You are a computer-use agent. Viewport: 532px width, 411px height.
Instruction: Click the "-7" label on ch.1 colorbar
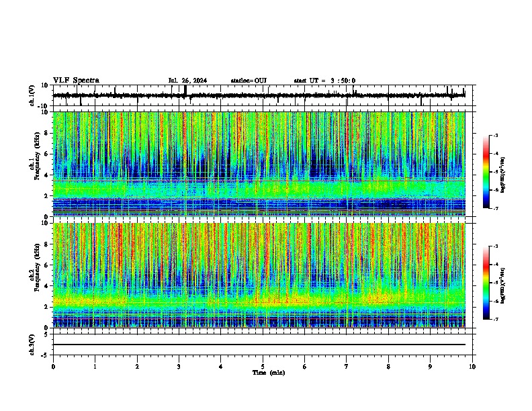pos(495,208)
